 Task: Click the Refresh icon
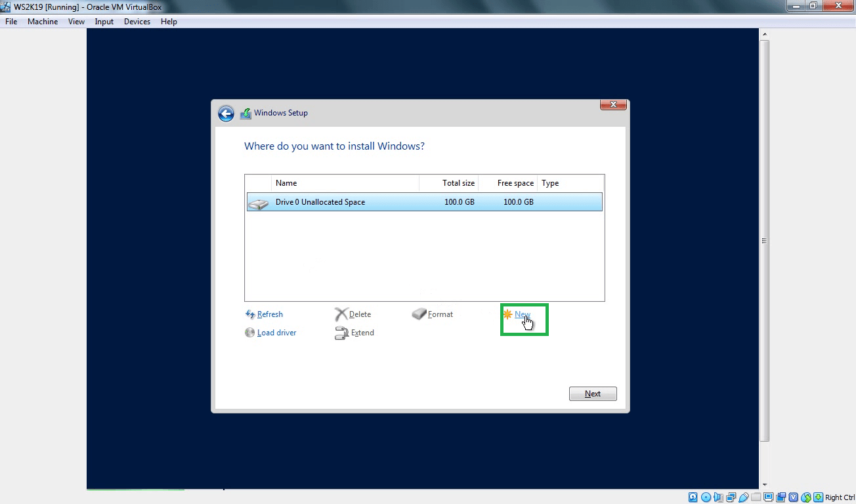click(x=250, y=314)
